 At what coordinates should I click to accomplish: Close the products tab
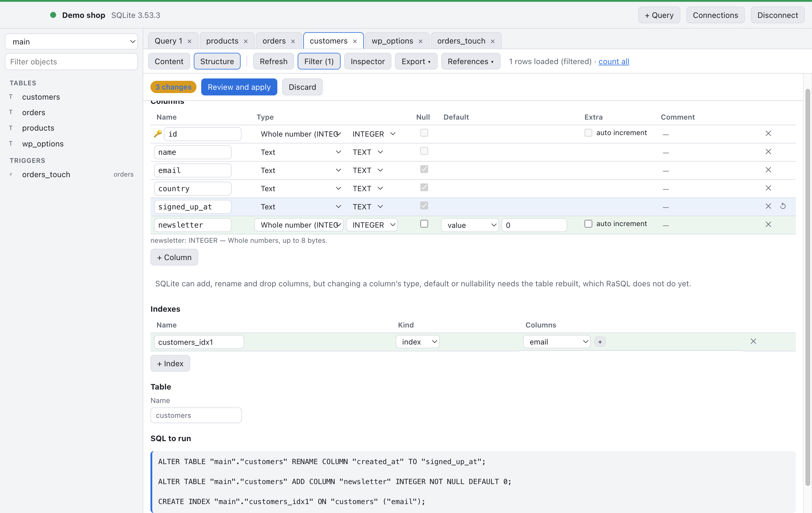[246, 41]
